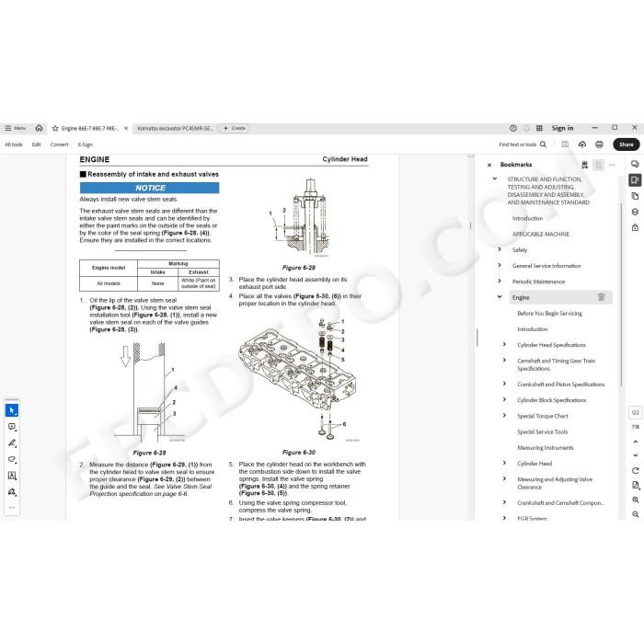Expand Crankshaft and Piston Specifications bookmark
Screen dimensions: 644x644
tap(504, 384)
